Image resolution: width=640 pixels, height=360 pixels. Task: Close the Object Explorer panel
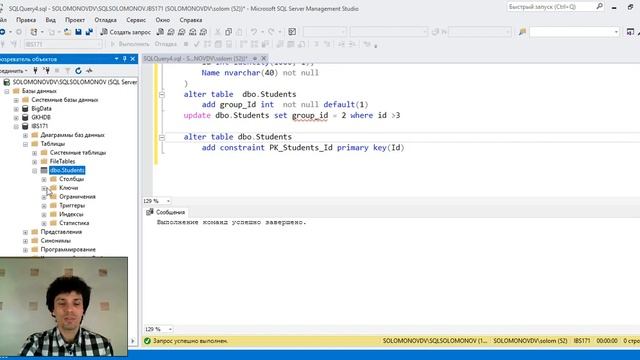133,59
